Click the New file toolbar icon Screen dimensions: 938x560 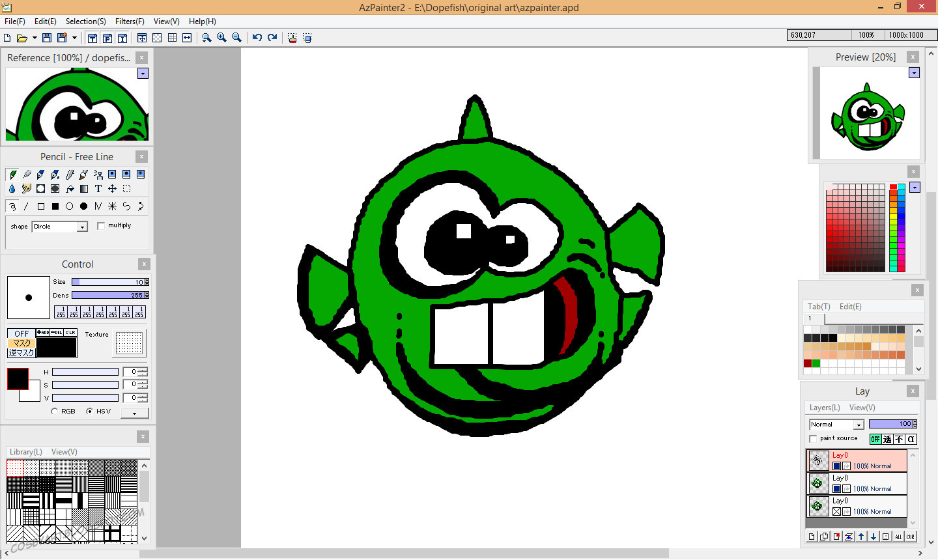(x=7, y=38)
